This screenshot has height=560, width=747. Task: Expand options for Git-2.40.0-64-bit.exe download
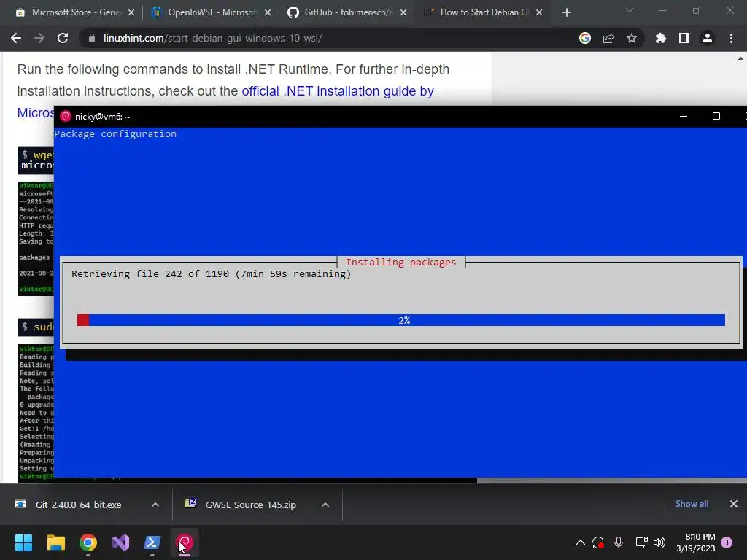155,505
